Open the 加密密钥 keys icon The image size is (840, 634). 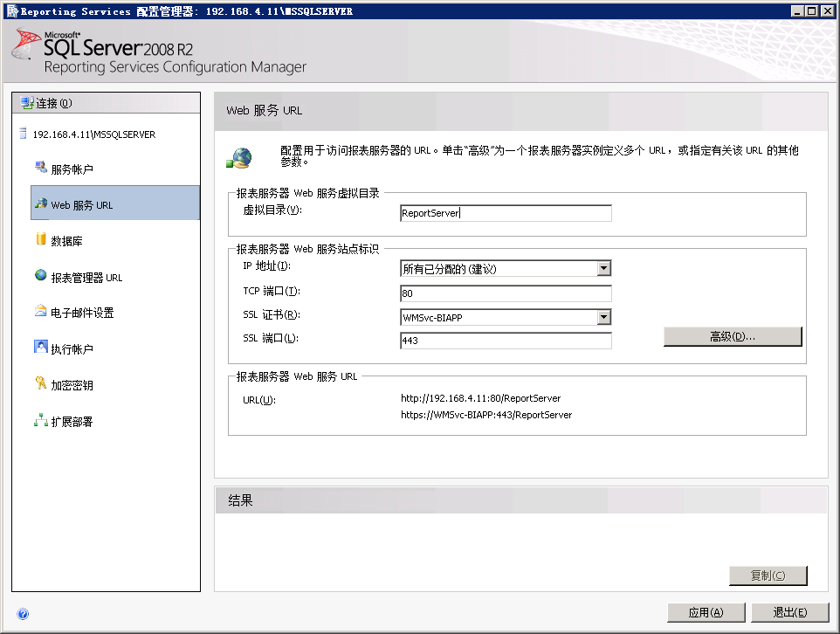tap(41, 383)
